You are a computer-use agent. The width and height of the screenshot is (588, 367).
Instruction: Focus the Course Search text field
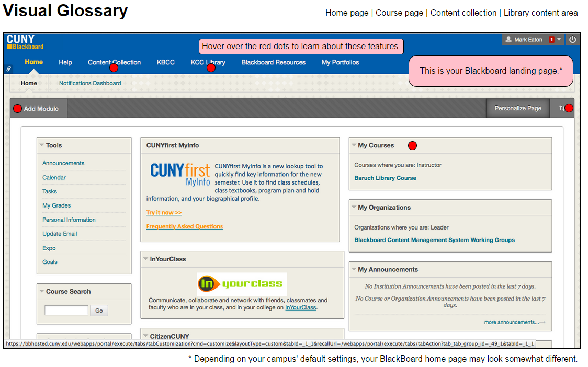[x=66, y=311]
